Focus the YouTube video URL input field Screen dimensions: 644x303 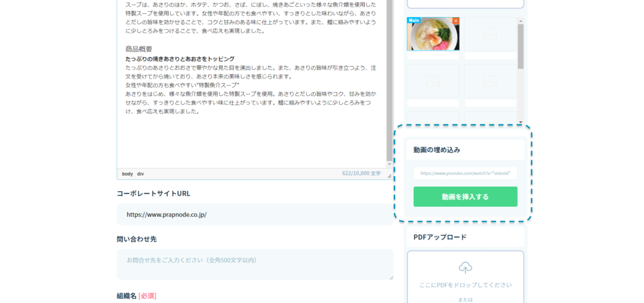(x=465, y=173)
